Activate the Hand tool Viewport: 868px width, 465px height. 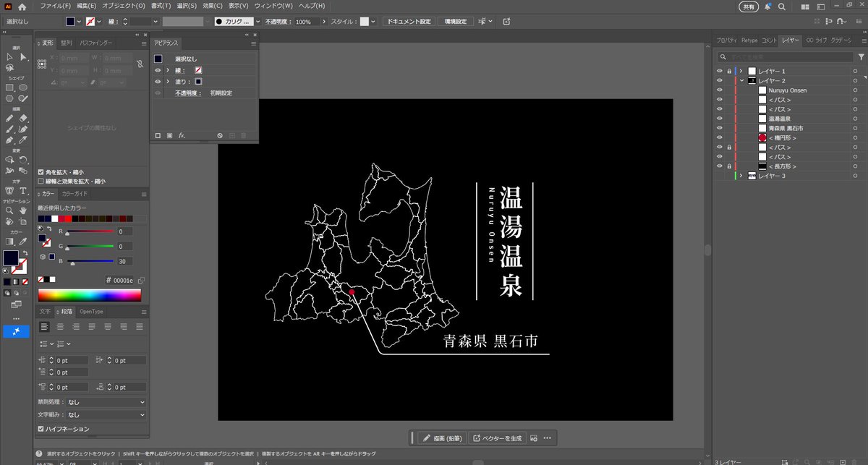coord(22,211)
